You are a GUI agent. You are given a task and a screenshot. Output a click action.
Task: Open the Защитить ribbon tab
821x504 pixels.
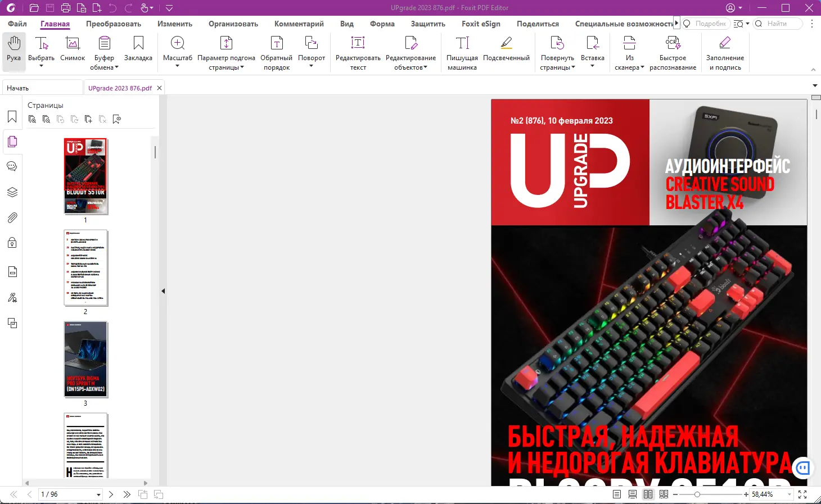pos(428,24)
